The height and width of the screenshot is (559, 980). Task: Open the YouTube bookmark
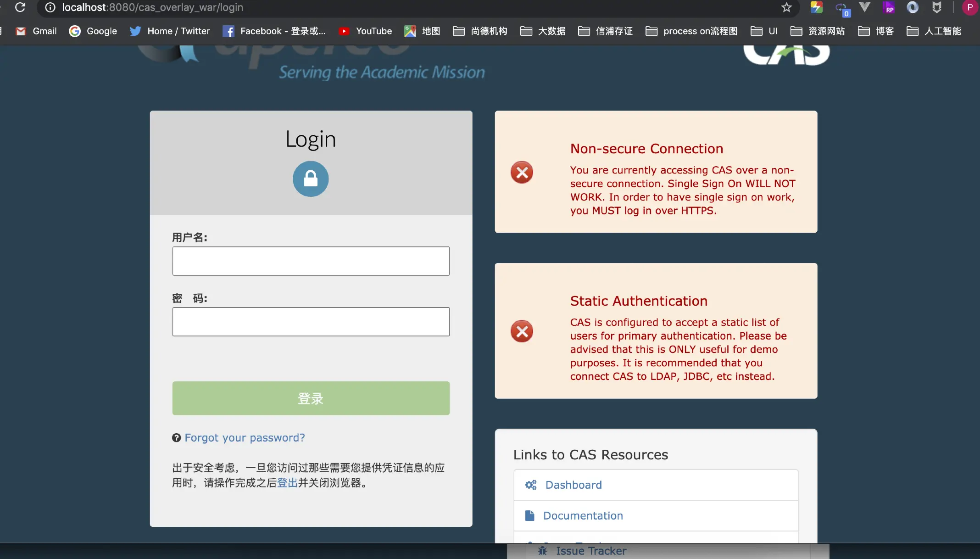pos(365,31)
